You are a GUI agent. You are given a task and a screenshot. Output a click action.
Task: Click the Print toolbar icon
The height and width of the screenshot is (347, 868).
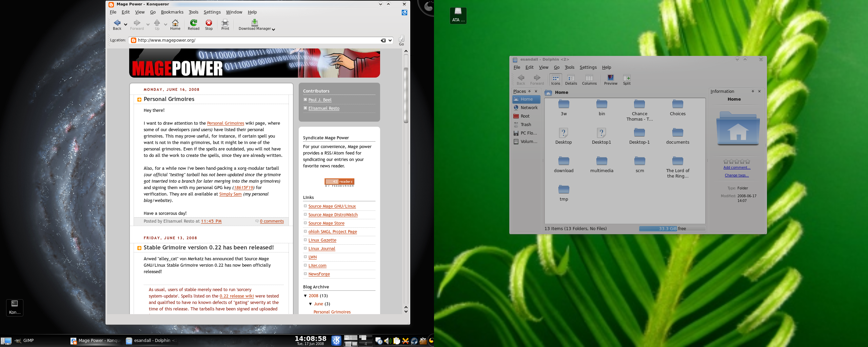(x=225, y=24)
